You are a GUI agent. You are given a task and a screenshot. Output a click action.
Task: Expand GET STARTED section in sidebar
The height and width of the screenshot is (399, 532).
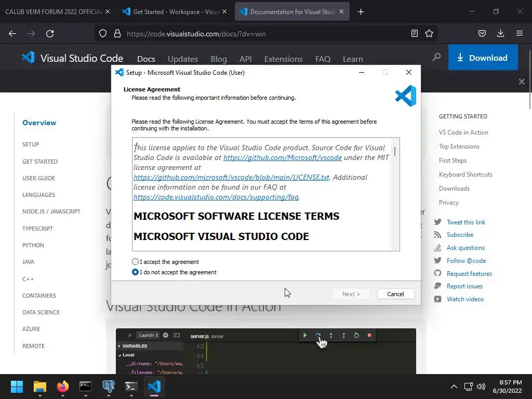click(x=40, y=162)
